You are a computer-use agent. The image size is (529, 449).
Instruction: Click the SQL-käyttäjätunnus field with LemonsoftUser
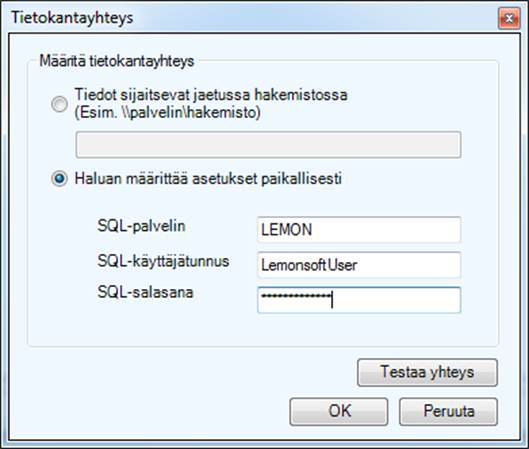point(359,265)
